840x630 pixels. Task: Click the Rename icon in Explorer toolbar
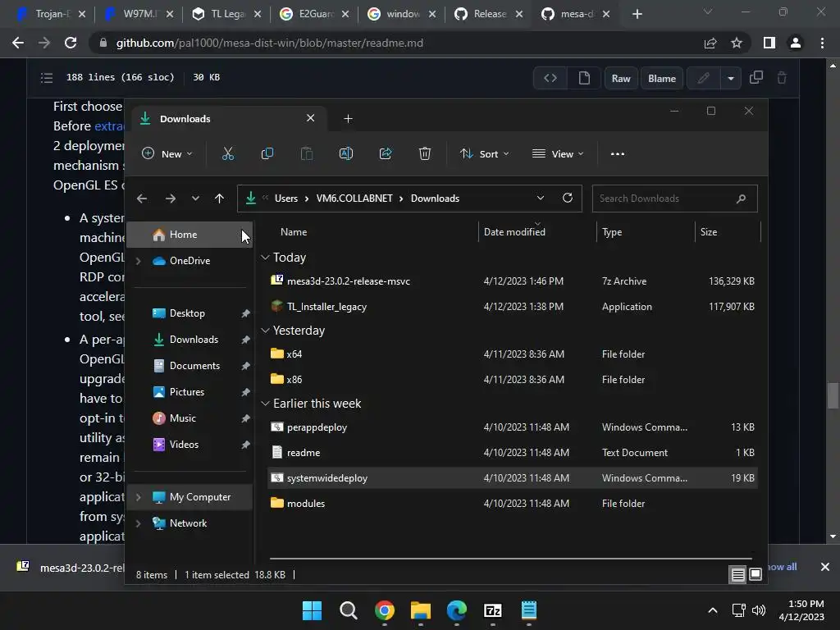346,153
